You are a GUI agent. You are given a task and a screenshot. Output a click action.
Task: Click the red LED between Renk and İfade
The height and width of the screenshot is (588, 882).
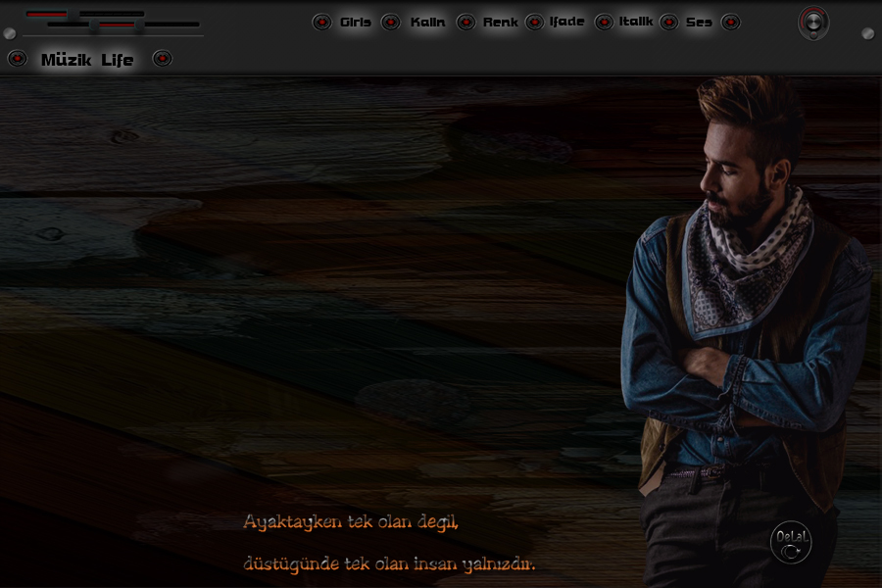point(534,23)
